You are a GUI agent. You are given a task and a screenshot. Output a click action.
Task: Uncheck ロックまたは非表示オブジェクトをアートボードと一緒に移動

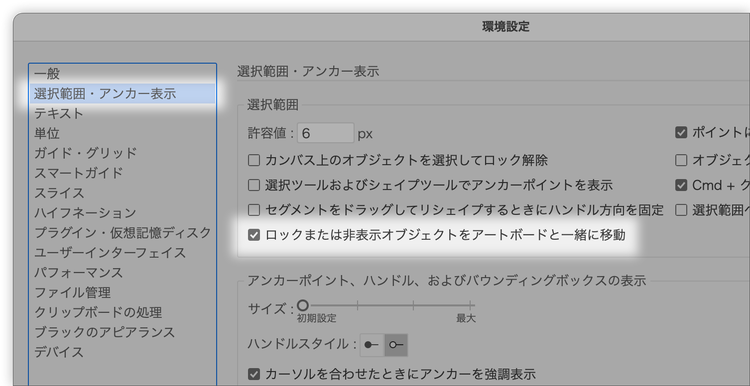[254, 235]
